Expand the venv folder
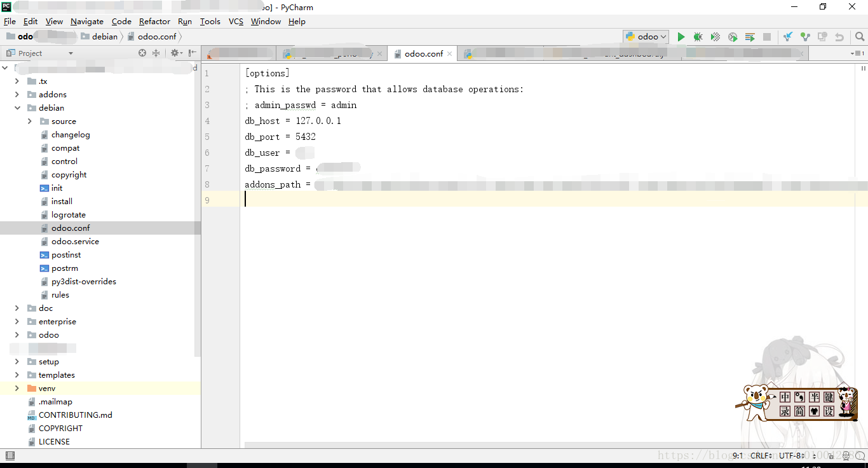The height and width of the screenshot is (468, 868). click(17, 389)
